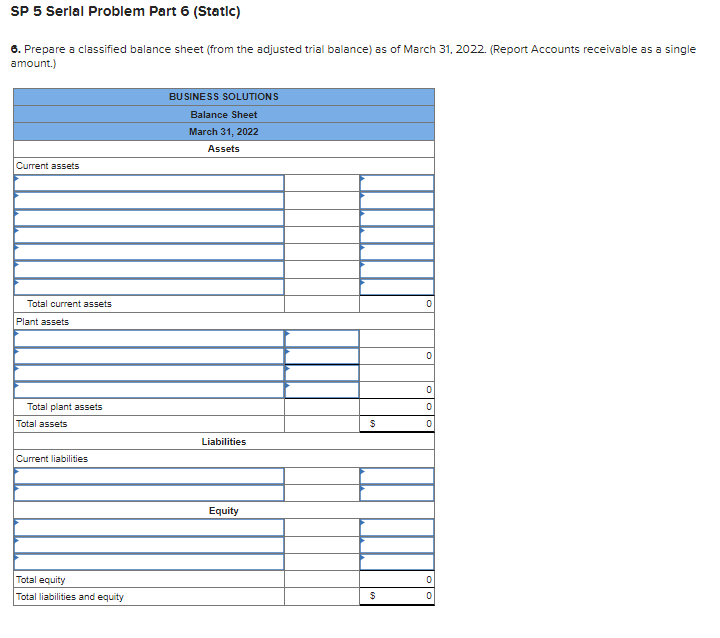Select second amount field under Plant assets
Viewport: 720px width, 638px height.
coord(322,356)
